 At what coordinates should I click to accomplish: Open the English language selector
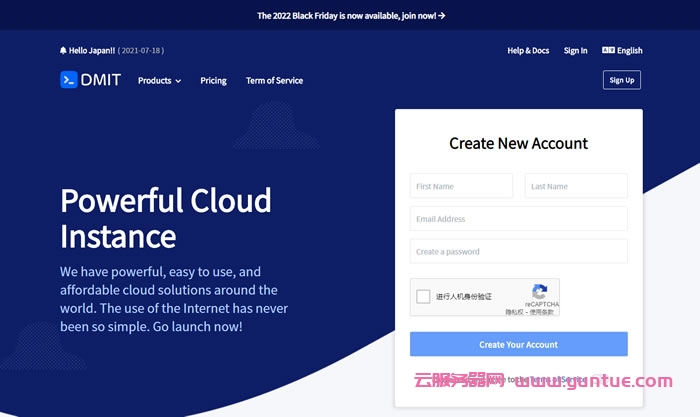click(629, 50)
